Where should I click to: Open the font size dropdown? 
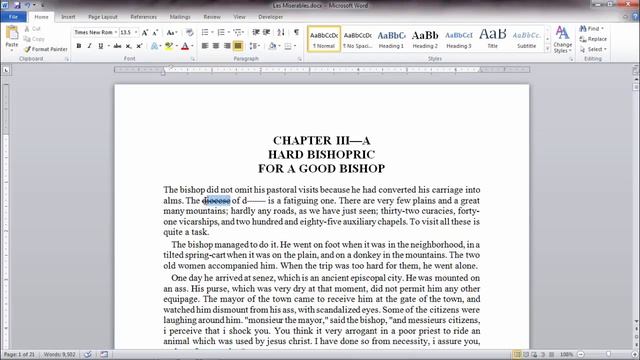point(136,32)
